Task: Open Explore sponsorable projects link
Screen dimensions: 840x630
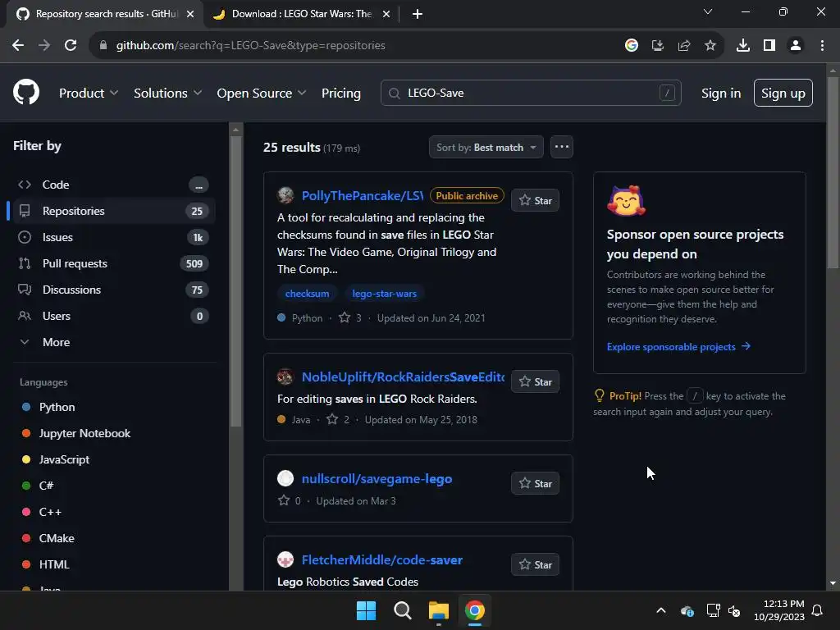Action: 678,347
